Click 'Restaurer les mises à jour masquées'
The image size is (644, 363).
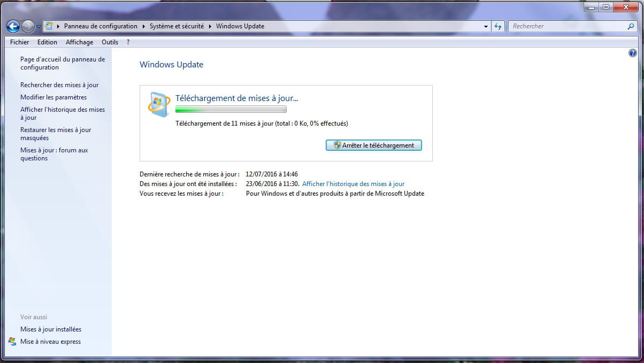point(56,134)
